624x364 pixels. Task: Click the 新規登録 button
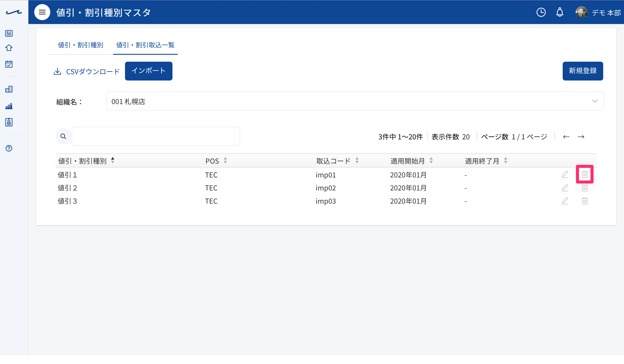[x=583, y=71]
